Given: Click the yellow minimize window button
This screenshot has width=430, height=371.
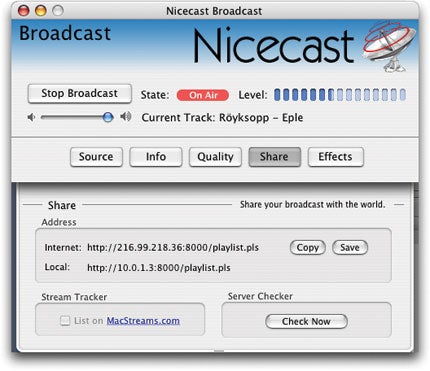Looking at the screenshot, I should [x=41, y=11].
